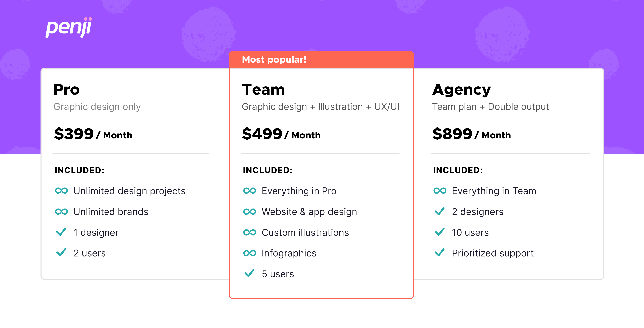This screenshot has width=644, height=328.
Task: Click the checkmark beside 10 users
Action: point(439,232)
